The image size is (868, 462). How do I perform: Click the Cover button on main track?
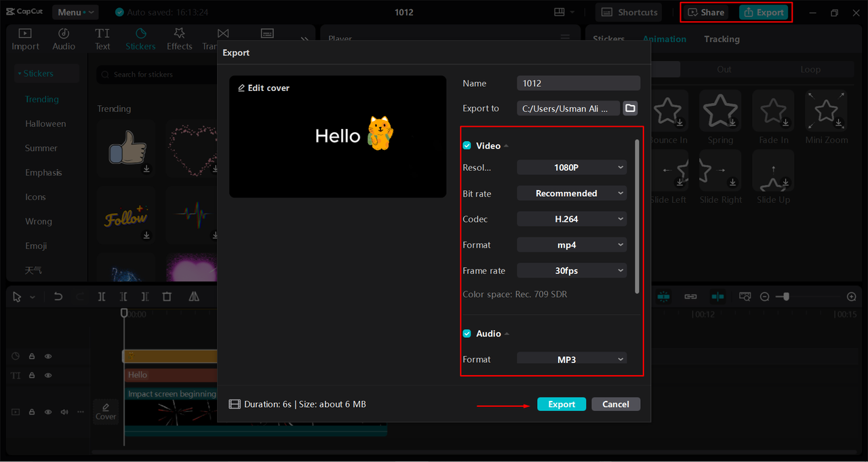click(106, 411)
